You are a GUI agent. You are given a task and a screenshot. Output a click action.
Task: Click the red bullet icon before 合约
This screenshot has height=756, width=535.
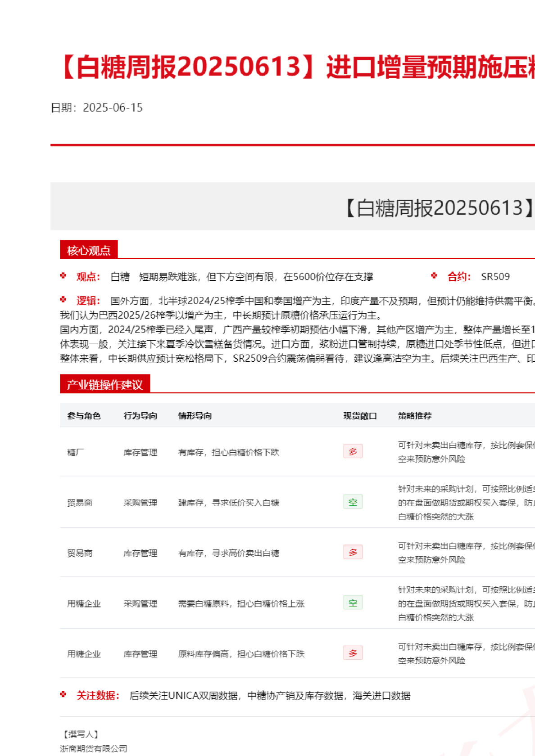[434, 276]
